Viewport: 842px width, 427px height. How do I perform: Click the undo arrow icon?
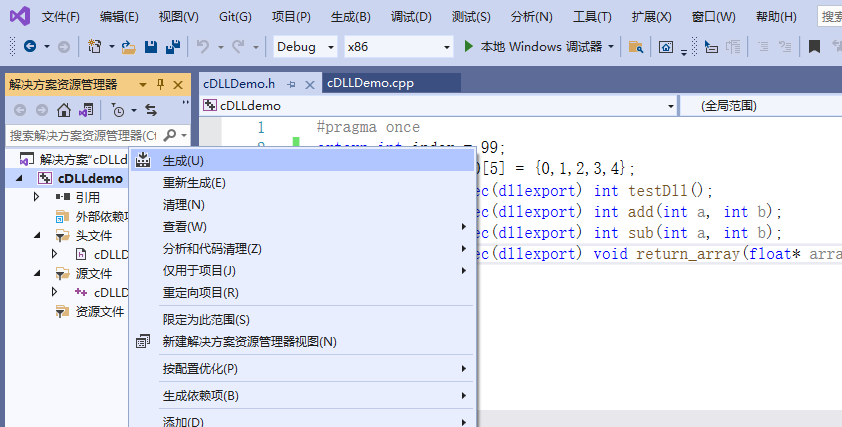pos(203,47)
